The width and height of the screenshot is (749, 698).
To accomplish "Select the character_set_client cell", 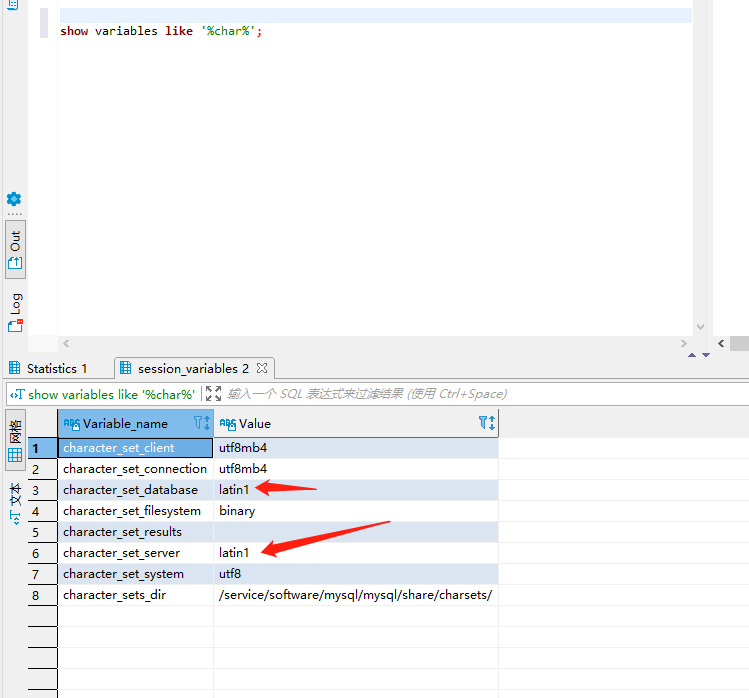I will click(135, 448).
